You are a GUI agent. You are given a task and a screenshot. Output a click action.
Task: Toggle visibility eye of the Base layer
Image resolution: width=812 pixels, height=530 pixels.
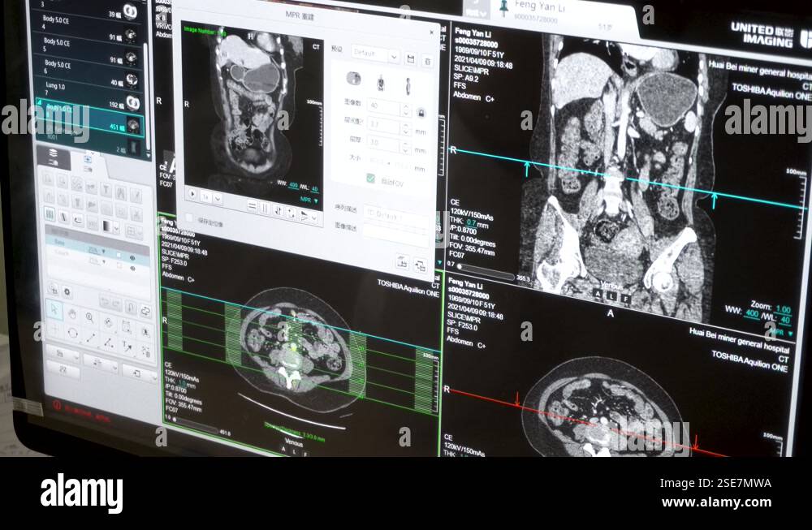pyautogui.click(x=132, y=258)
